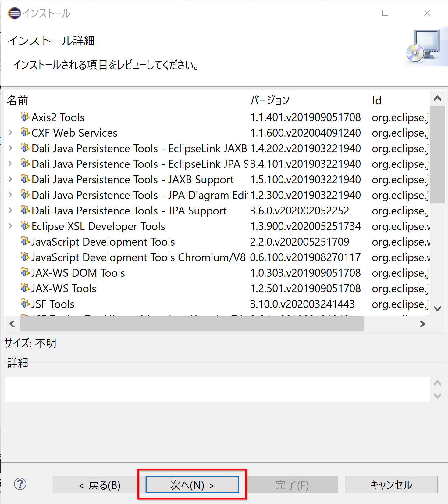
Task: Close the インストール dialog window
Action: coord(427,13)
